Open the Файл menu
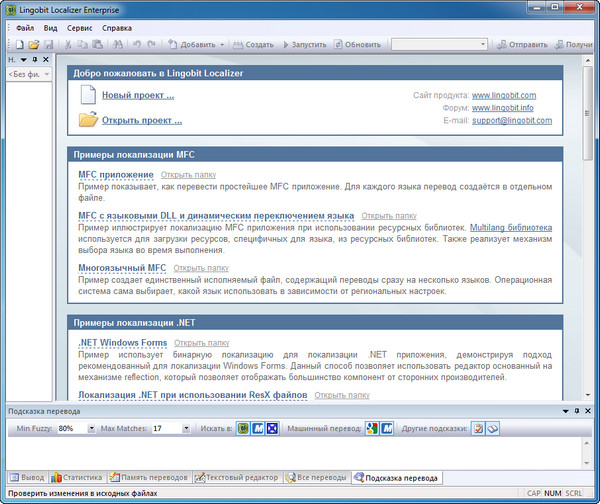This screenshot has height=504, width=600. (25, 28)
